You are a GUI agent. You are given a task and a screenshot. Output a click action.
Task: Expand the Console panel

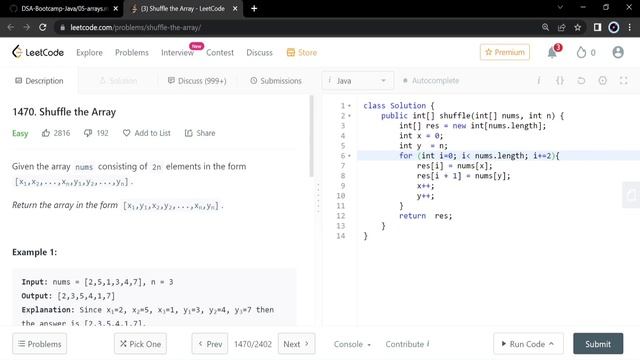coord(352,344)
